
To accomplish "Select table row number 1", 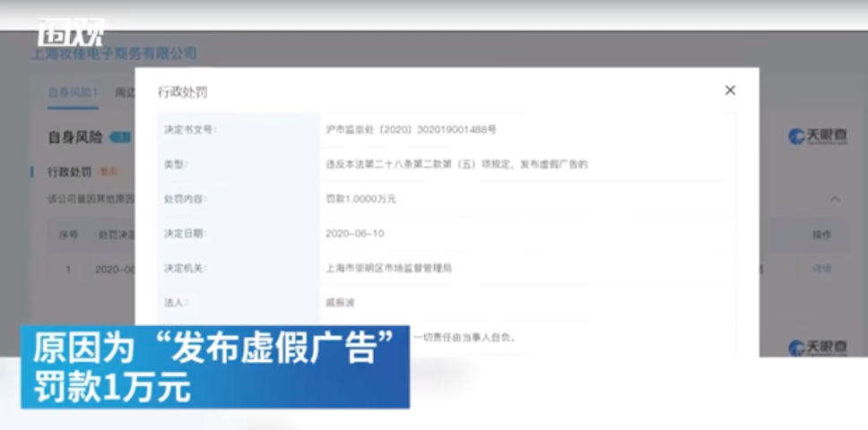I will point(68,269).
